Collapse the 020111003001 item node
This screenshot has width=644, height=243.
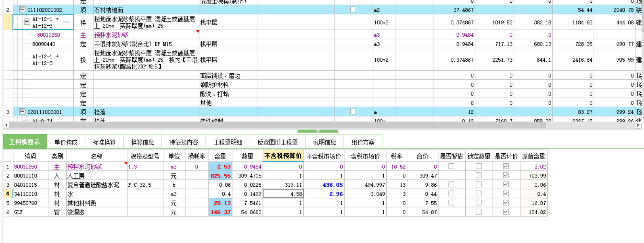click(22, 112)
